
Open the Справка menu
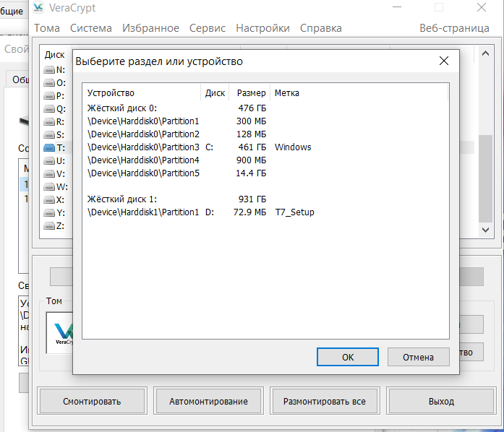coord(321,28)
